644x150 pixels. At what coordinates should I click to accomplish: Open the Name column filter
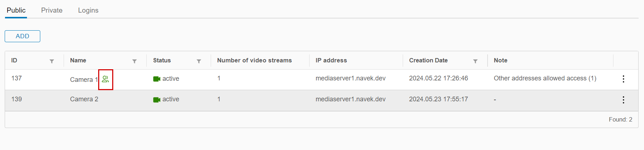[x=134, y=61]
